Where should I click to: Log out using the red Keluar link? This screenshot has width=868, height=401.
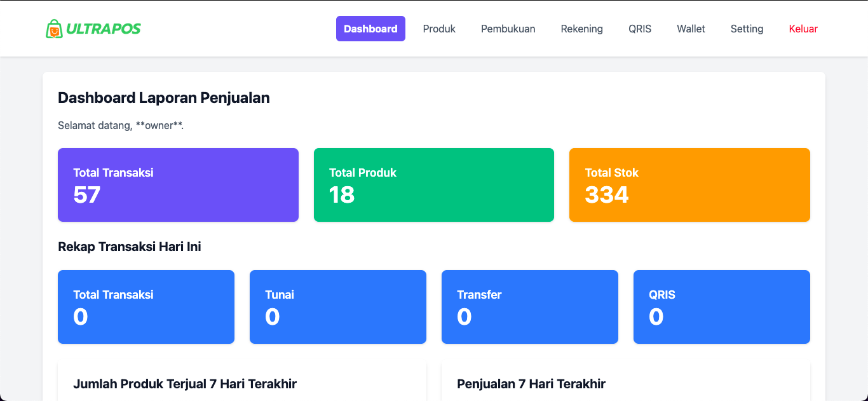pyautogui.click(x=803, y=29)
